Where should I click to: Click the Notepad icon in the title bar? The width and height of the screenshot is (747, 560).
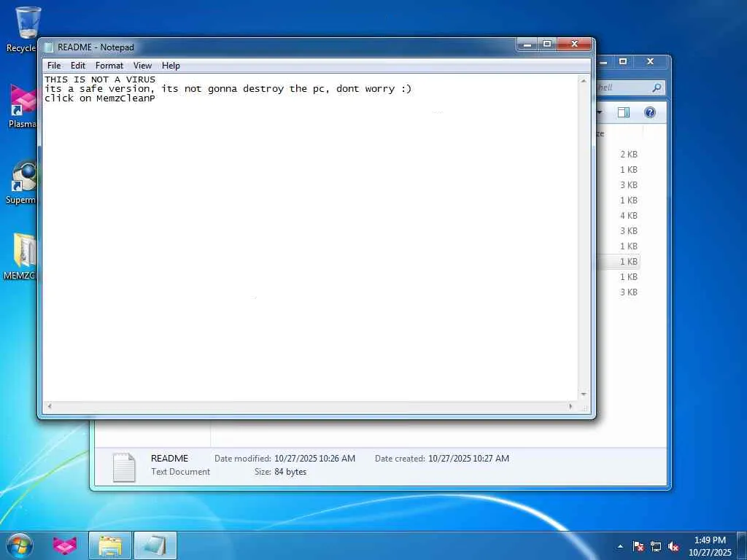tap(49, 47)
